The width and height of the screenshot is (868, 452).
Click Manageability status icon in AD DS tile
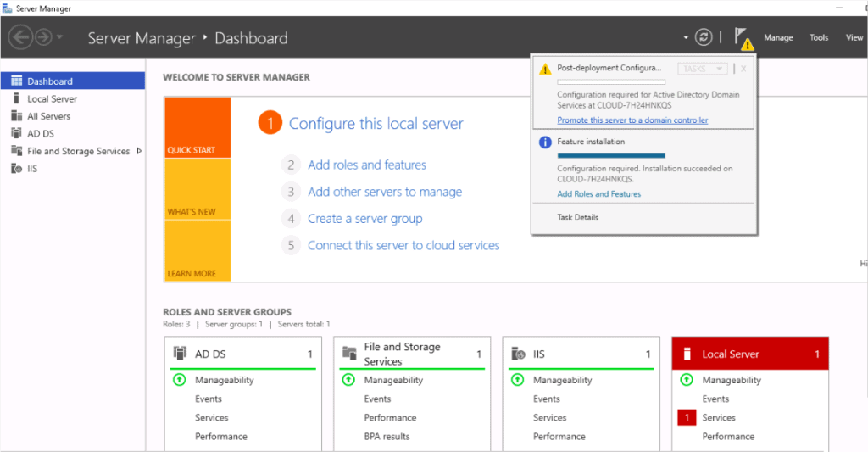(180, 379)
